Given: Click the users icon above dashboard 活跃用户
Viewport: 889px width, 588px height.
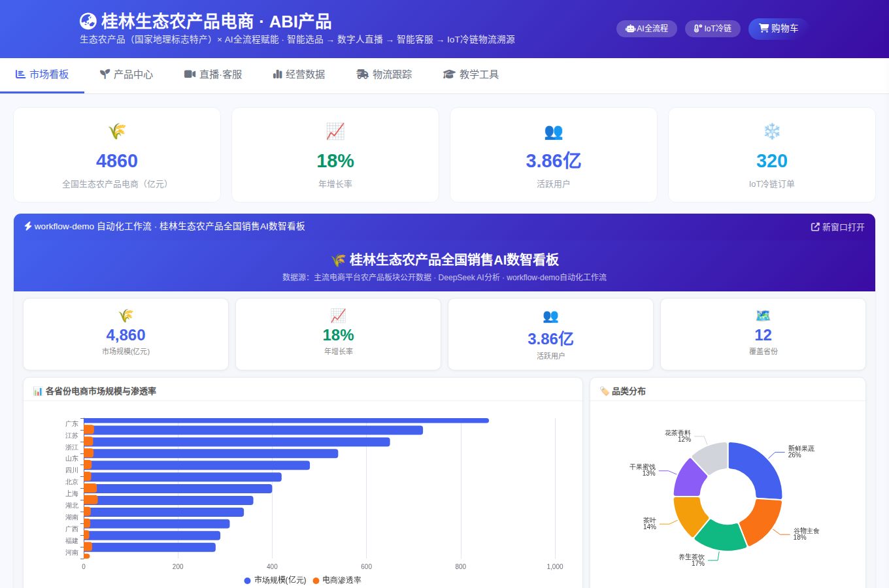Looking at the screenshot, I should pos(551,316).
